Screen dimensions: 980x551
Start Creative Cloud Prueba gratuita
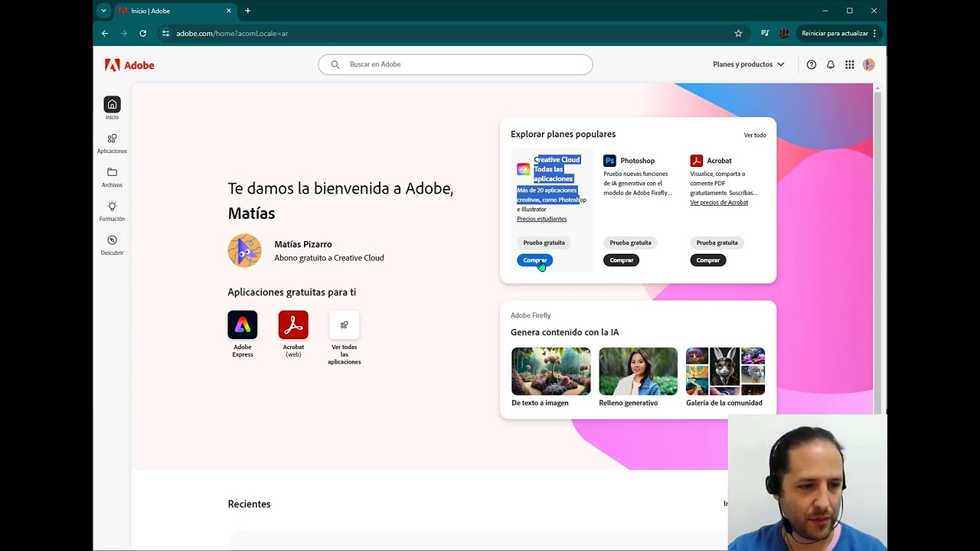[544, 243]
